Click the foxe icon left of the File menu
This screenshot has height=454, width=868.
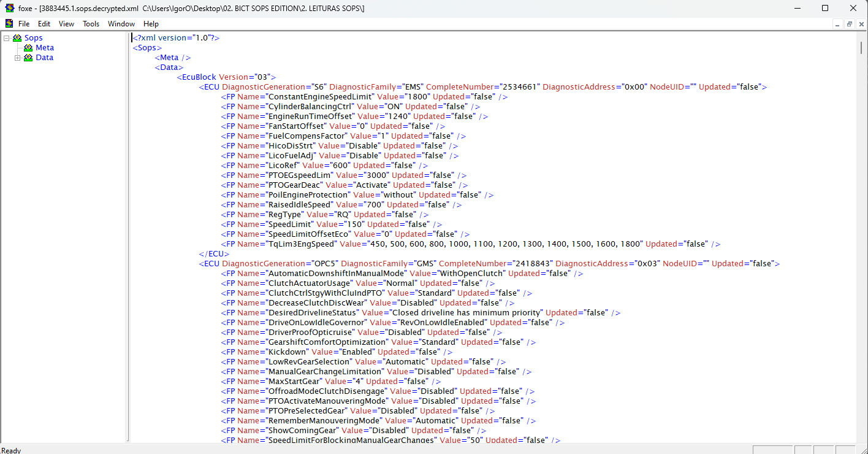coord(9,23)
